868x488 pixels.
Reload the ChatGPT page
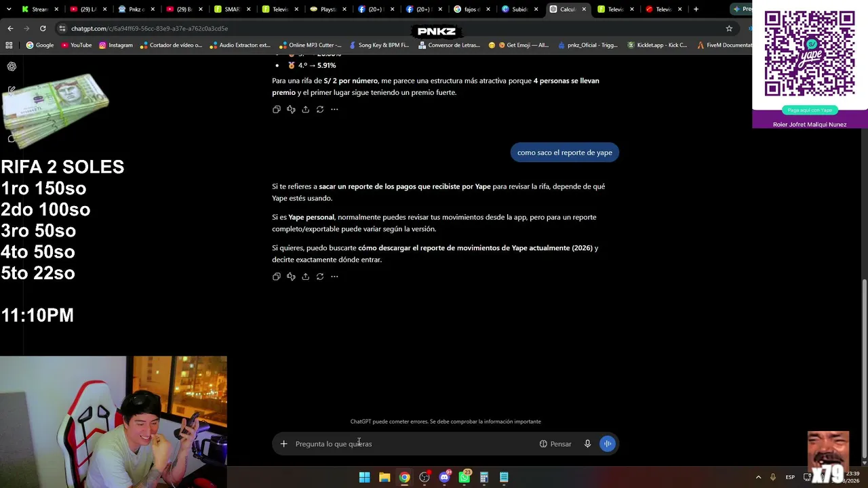[43, 28]
